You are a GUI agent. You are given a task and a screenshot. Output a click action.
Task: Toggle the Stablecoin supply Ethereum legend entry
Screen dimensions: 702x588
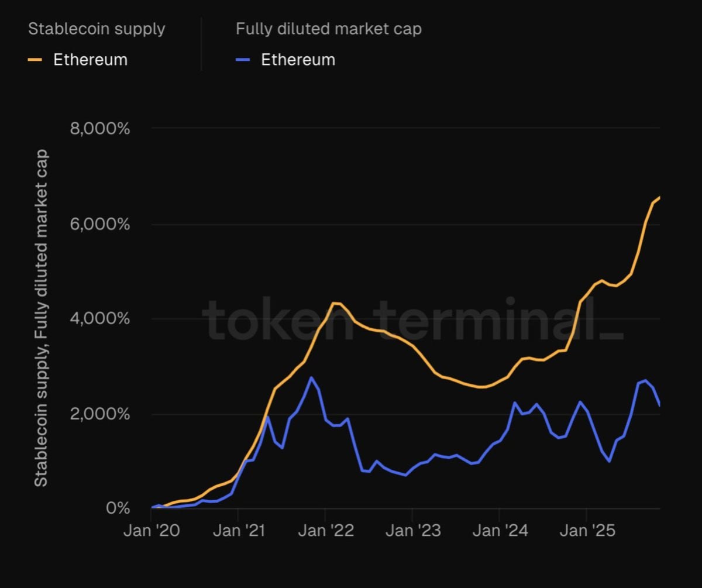point(90,60)
